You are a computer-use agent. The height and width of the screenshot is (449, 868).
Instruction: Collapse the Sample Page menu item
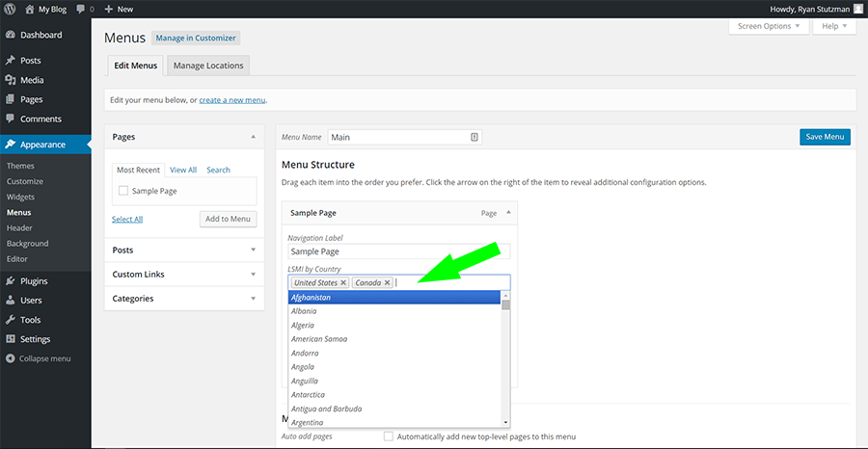click(x=508, y=213)
